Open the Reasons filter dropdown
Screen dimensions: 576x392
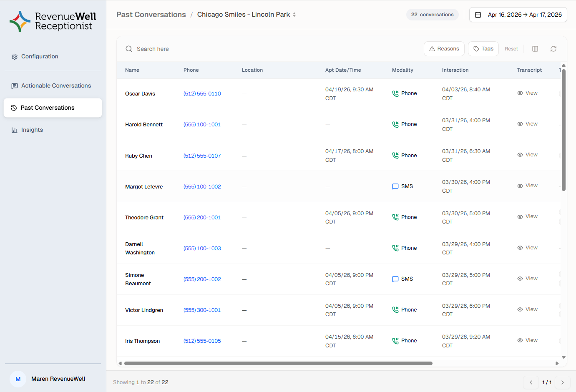coord(444,49)
